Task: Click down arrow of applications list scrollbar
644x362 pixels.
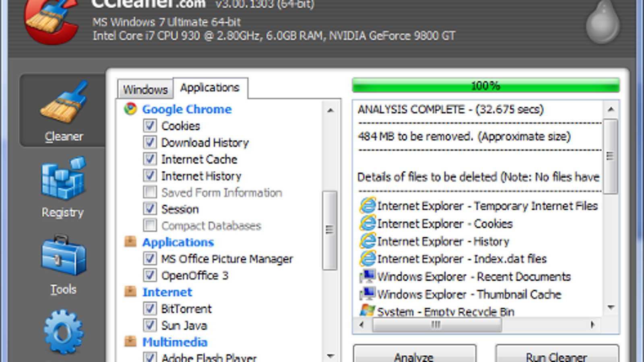Action: pyautogui.click(x=330, y=356)
